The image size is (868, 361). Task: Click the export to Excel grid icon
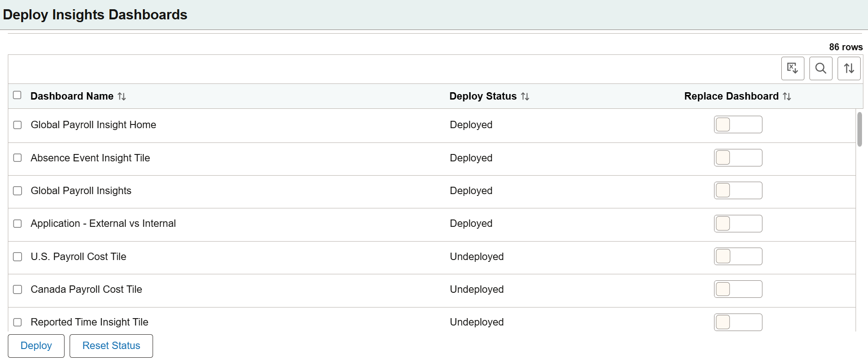coord(792,69)
